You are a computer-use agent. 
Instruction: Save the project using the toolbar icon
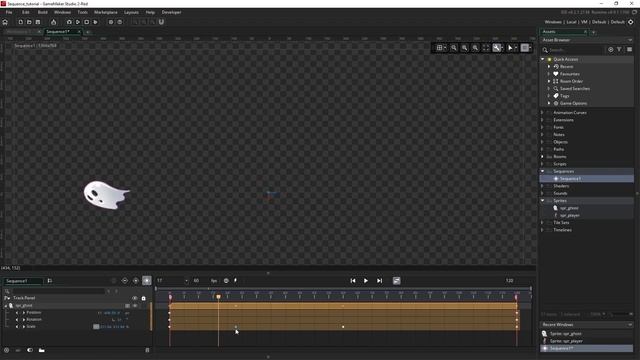coord(38,22)
